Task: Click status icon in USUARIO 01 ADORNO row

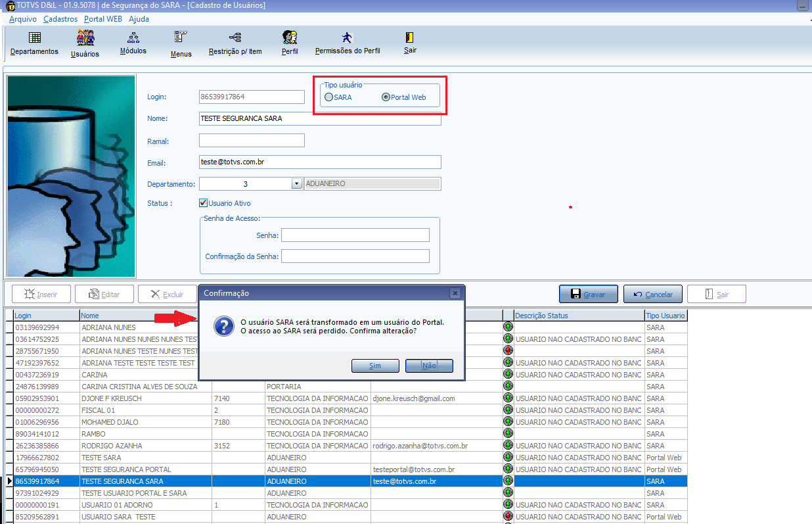Action: 508,504
